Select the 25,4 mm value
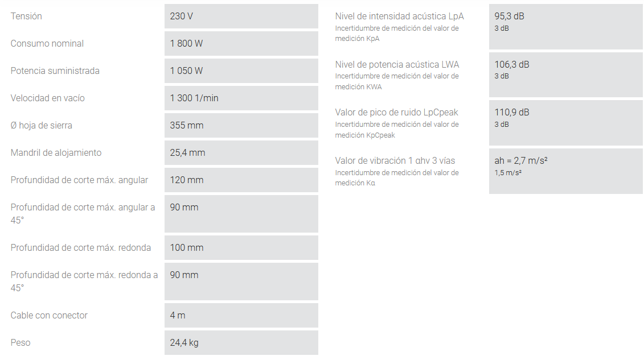Screen dimensions: 644x360 (187, 153)
